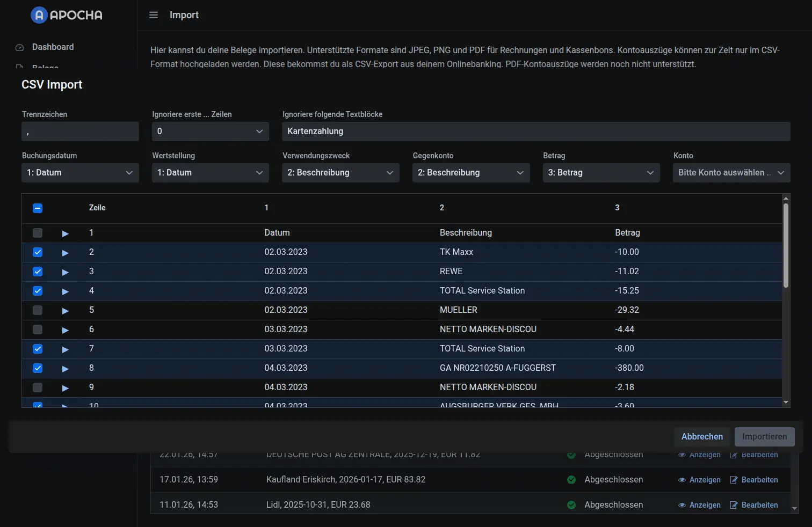The height and width of the screenshot is (527, 812).
Task: Uncheck the TK Maxx row checkbox
Action: tap(38, 252)
